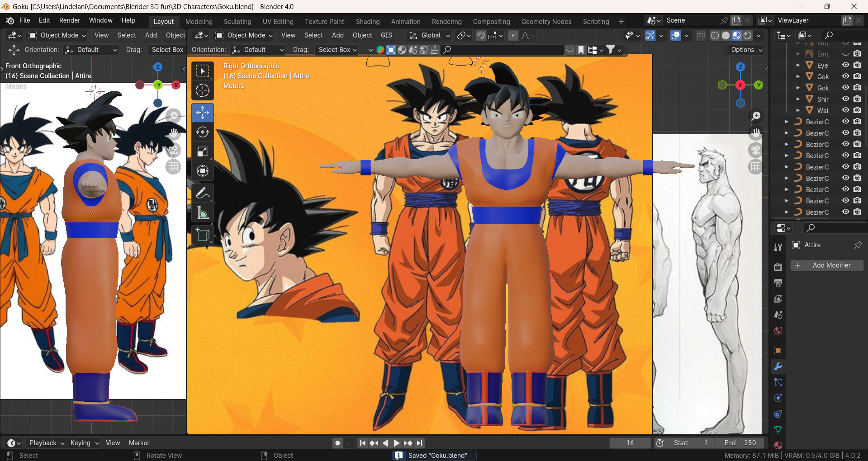Switch to the Shading workspace tab
The image size is (868, 461).
pyautogui.click(x=368, y=22)
